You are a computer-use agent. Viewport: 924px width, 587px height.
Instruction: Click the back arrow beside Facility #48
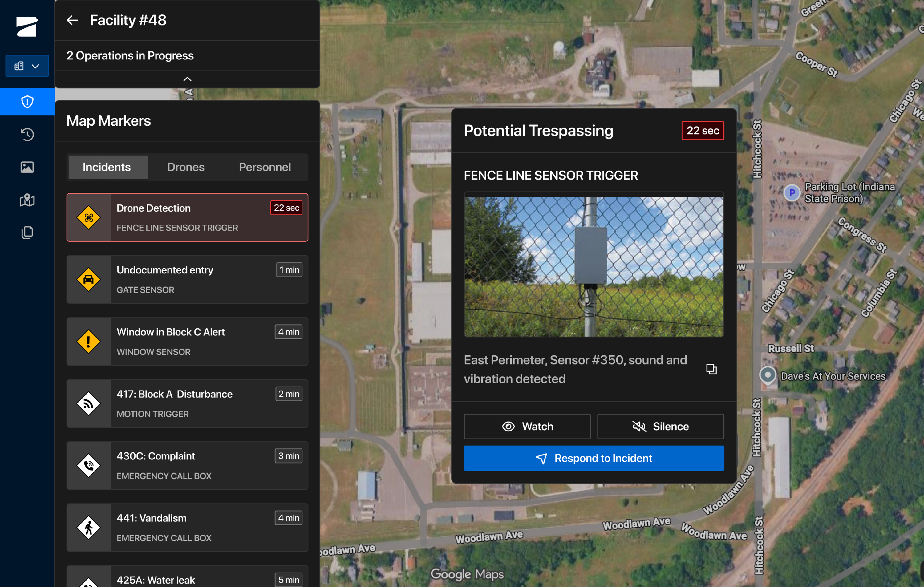(x=72, y=20)
